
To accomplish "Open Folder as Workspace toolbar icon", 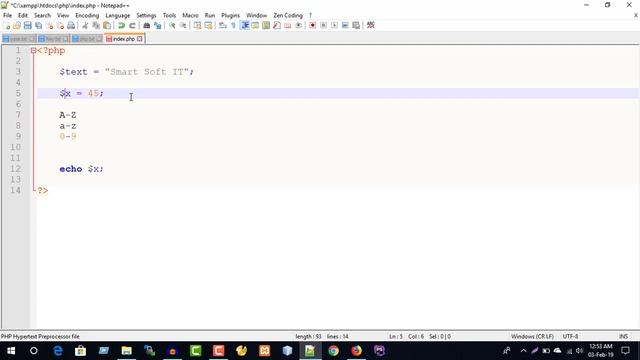I will click(288, 25).
